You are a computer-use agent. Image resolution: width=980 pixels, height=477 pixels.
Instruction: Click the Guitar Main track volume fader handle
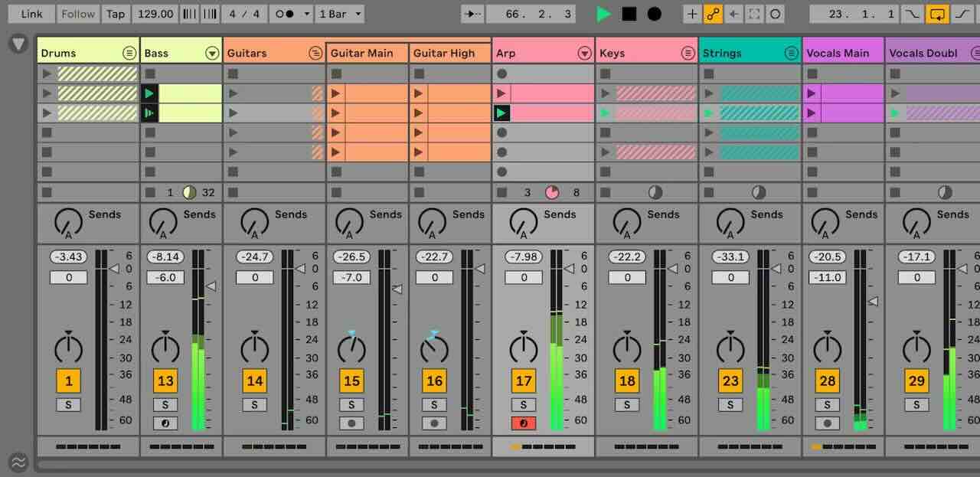pyautogui.click(x=397, y=289)
